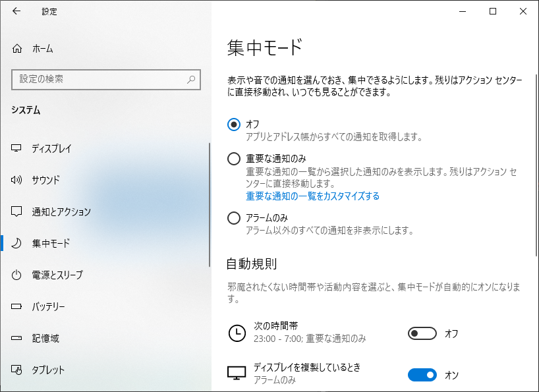Viewport: 539px width, 392px height.
Task: Choose the オフ radio button
Action: 234,125
